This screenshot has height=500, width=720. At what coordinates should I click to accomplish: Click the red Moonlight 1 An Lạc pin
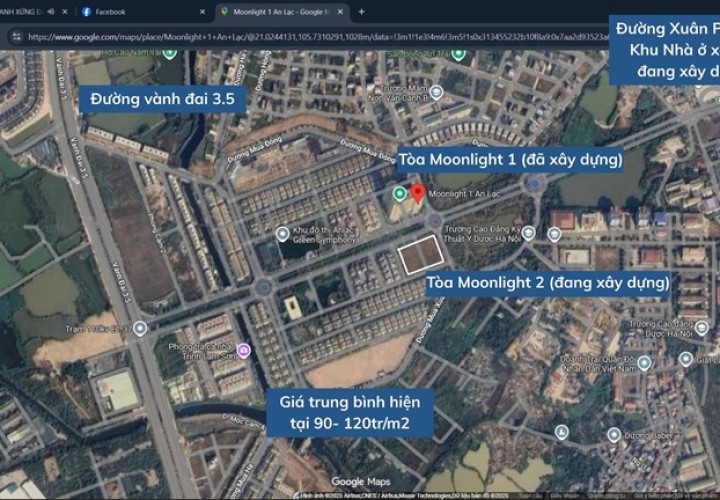[417, 190]
